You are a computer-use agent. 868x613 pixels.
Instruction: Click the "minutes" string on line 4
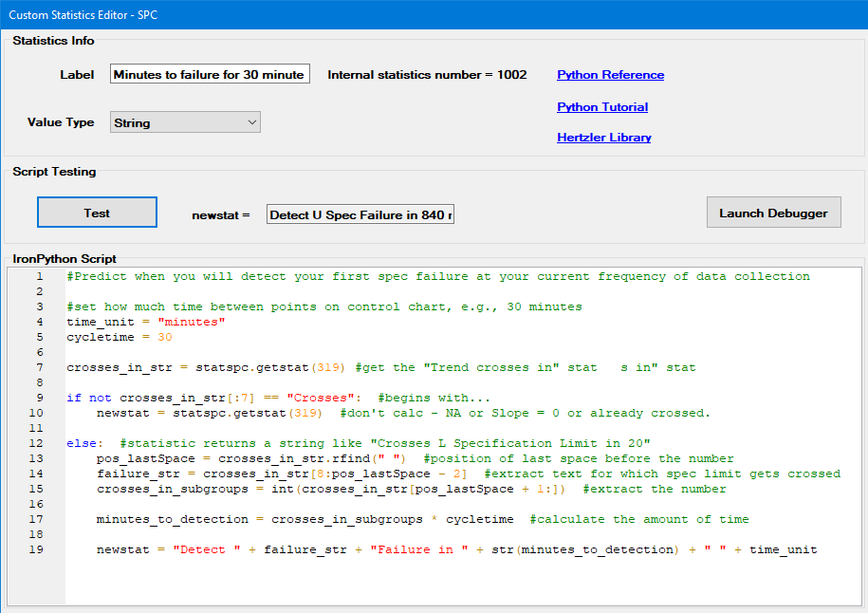point(192,323)
